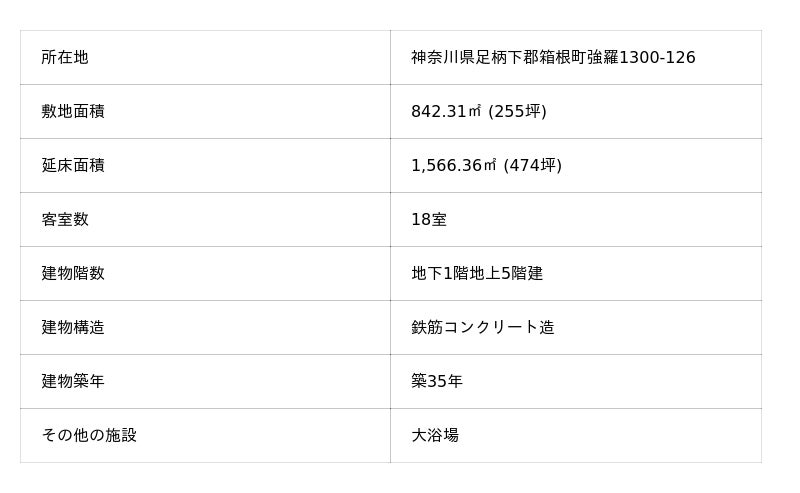Click the 延床面積 label cell

[x=73, y=166]
